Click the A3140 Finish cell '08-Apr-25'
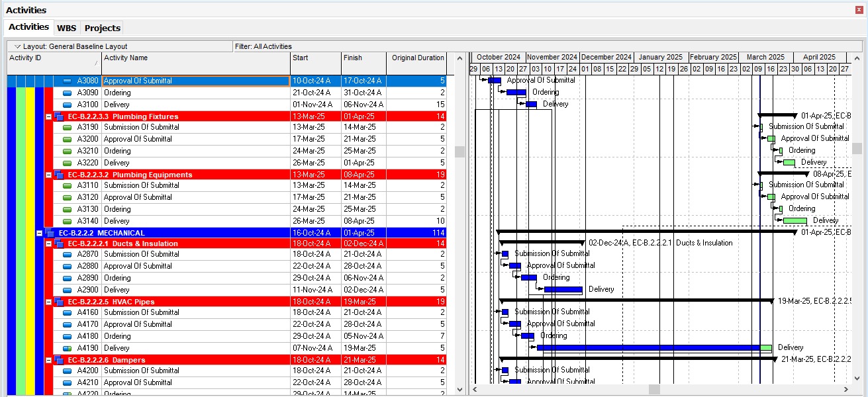Image resolution: width=868 pixels, height=397 pixels. [x=363, y=221]
